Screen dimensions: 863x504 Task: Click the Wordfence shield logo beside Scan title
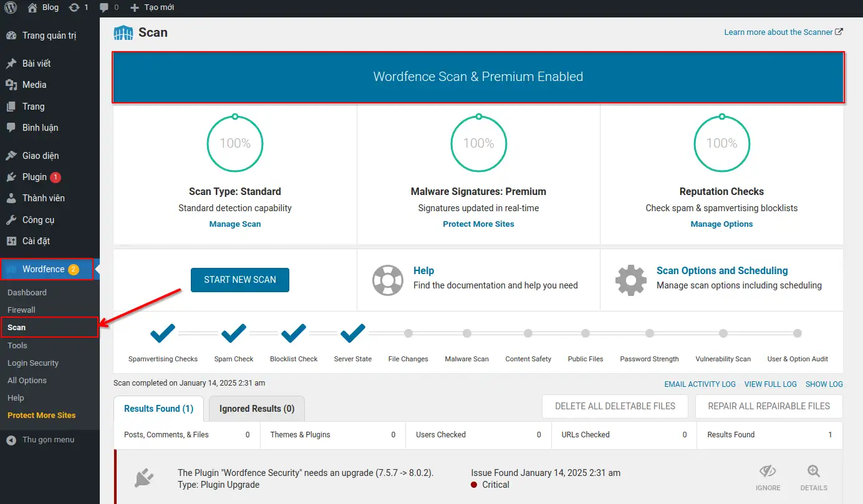point(123,32)
